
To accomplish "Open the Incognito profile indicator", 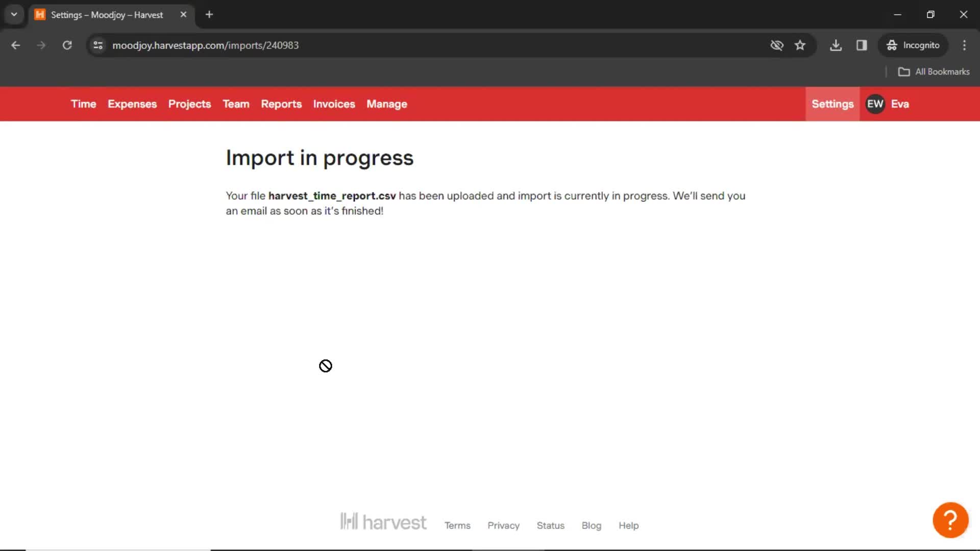I will coord(913,45).
